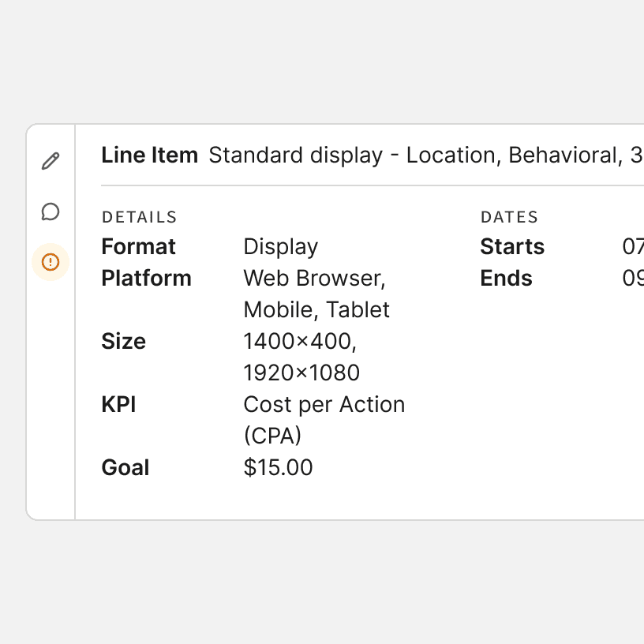Click the DATES section header
Viewport: 644px width, 644px height.
509,217
